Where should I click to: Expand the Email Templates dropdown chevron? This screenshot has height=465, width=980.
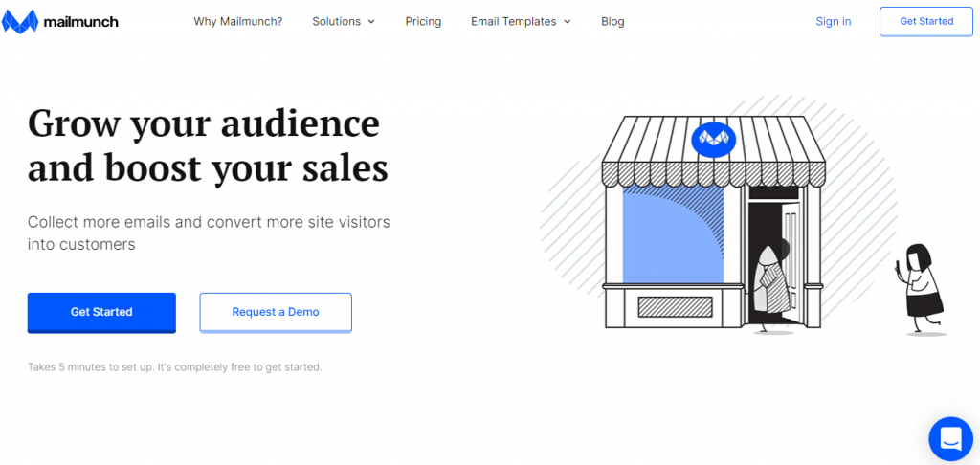pyautogui.click(x=567, y=22)
